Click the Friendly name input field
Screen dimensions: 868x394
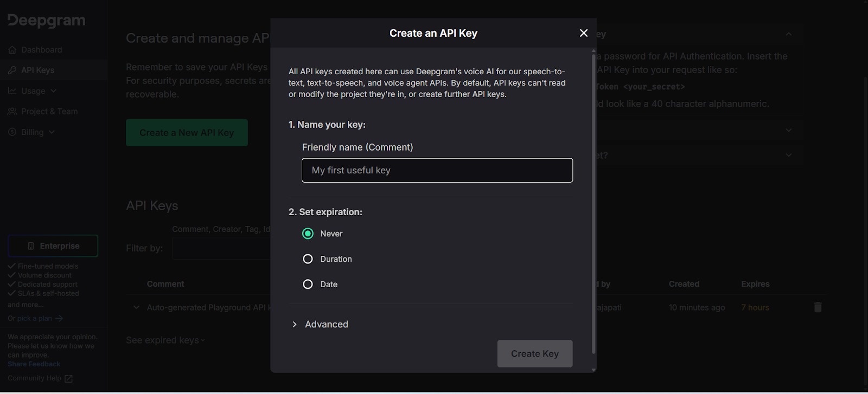click(x=437, y=170)
